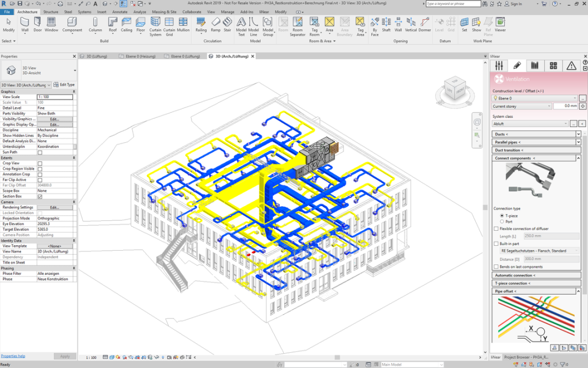Check Flexible connection of diffuser

pyautogui.click(x=496, y=229)
